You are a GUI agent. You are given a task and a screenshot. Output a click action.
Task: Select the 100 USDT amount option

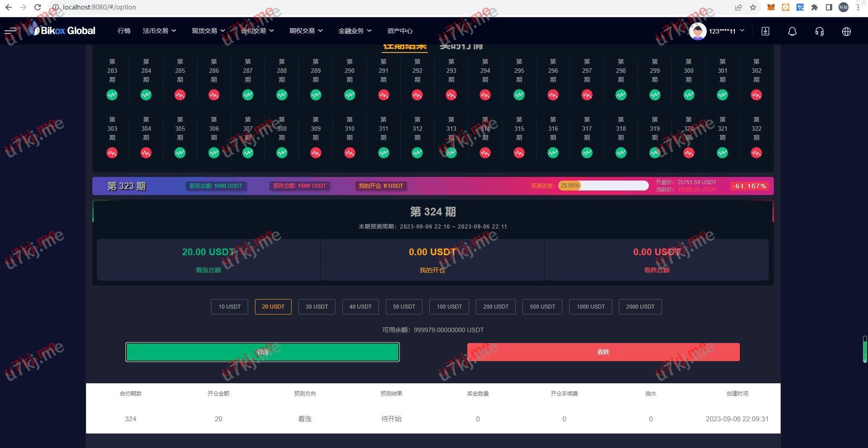point(449,307)
